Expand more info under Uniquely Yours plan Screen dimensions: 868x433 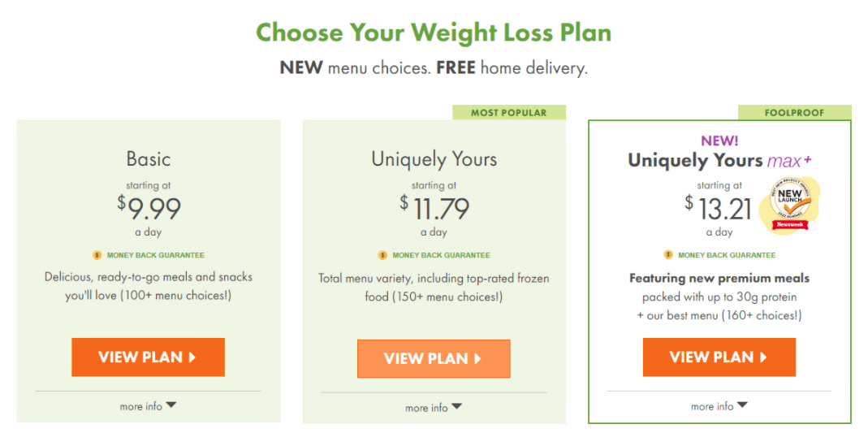tap(434, 407)
